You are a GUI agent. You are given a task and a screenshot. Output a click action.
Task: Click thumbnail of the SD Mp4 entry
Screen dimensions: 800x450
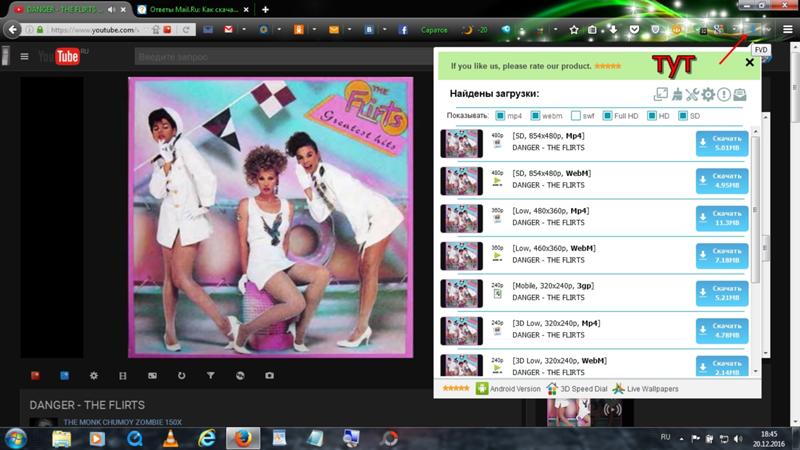(461, 143)
